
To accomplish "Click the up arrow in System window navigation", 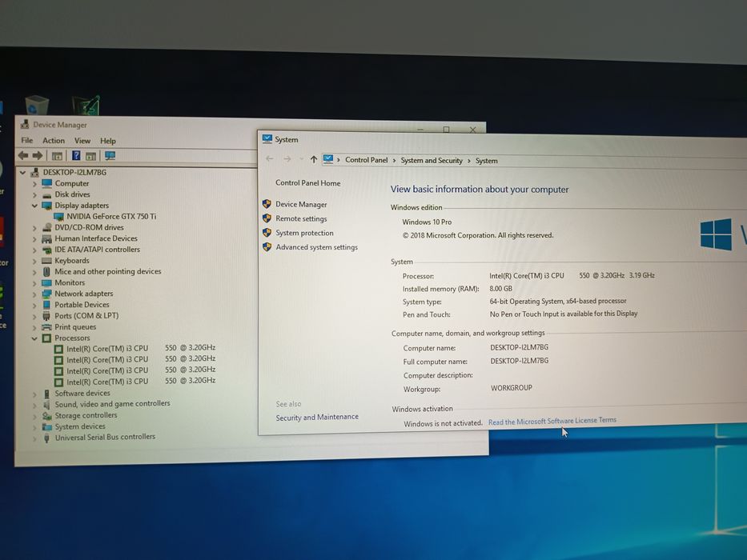I will click(314, 159).
